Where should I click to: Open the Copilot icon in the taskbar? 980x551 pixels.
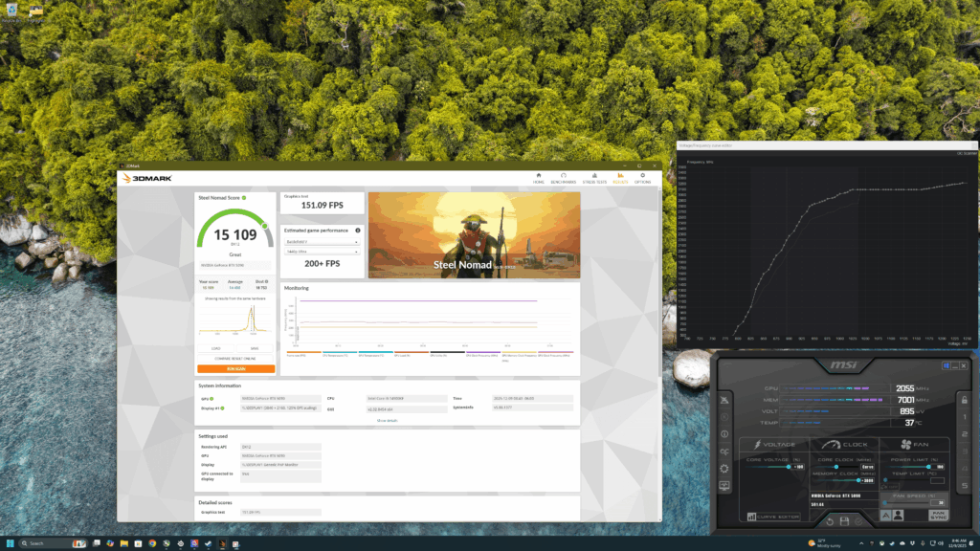(110, 543)
